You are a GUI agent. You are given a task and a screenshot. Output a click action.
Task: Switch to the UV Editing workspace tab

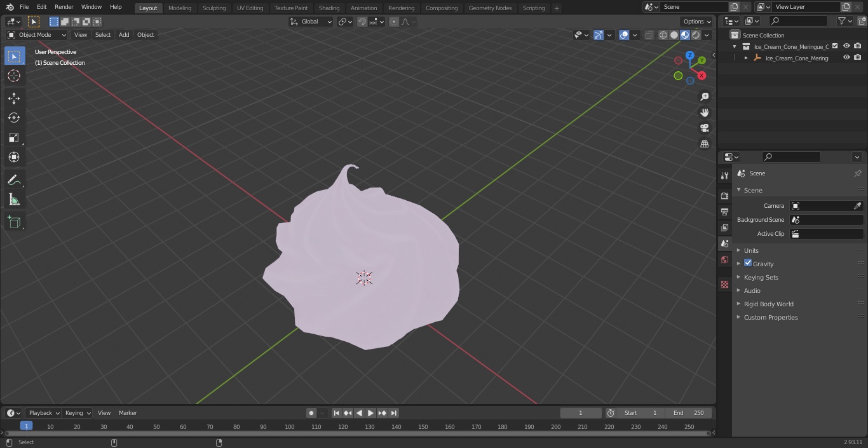pos(250,8)
